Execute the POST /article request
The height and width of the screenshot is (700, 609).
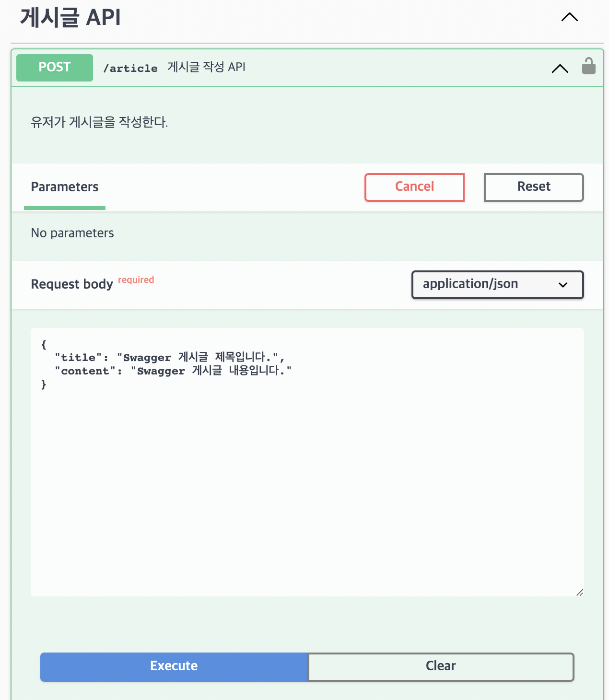click(174, 667)
